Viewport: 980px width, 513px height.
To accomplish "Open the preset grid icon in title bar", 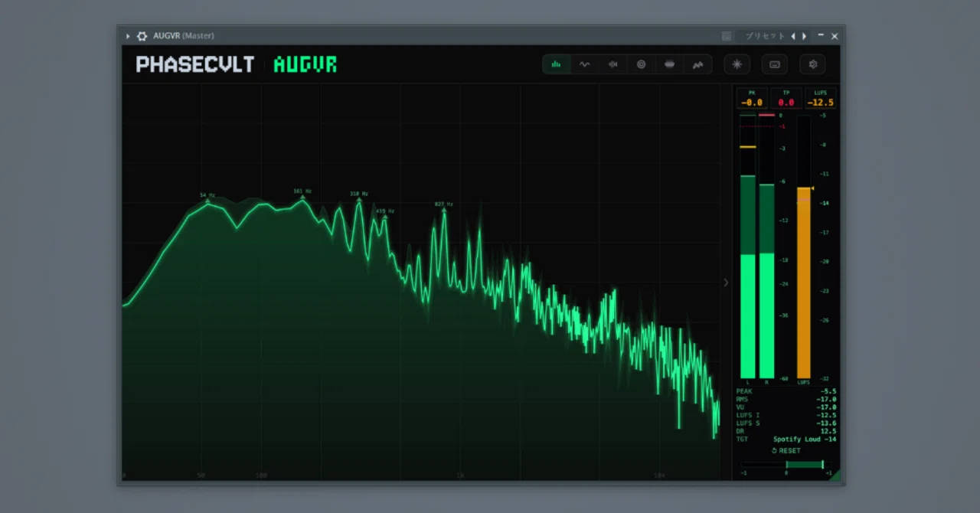I will point(727,36).
